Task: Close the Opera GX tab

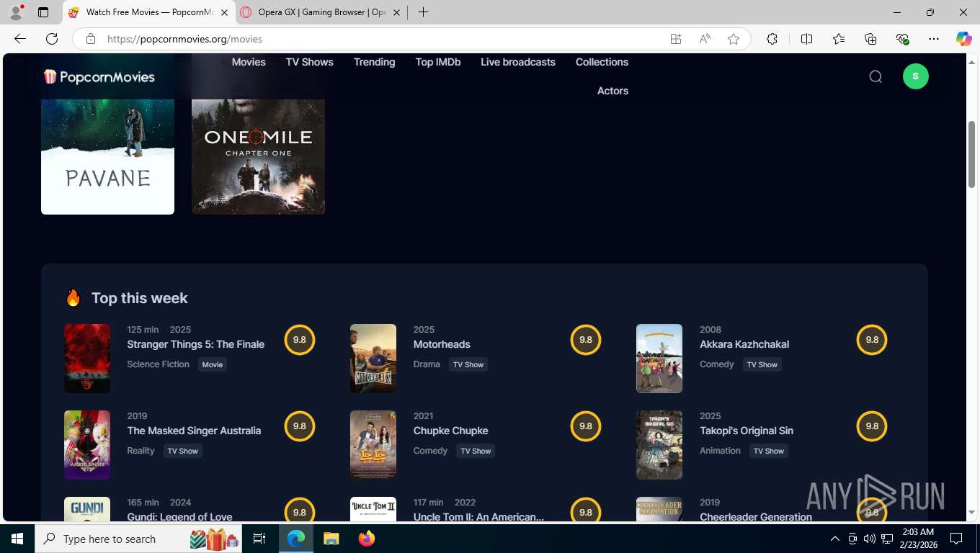Action: [x=397, y=12]
